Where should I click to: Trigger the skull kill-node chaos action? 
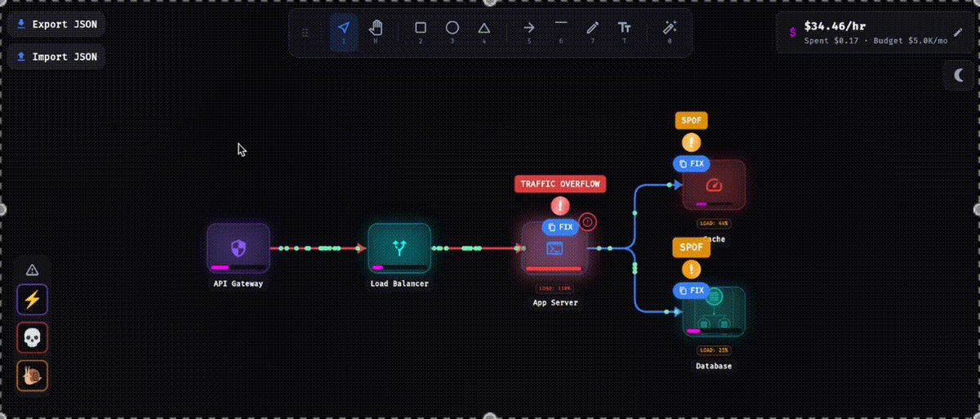[x=33, y=337]
